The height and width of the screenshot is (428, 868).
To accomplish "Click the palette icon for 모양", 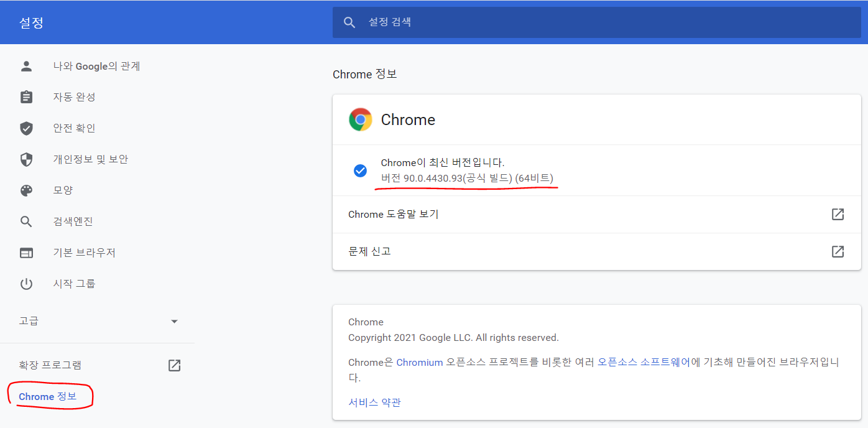I will tap(26, 190).
